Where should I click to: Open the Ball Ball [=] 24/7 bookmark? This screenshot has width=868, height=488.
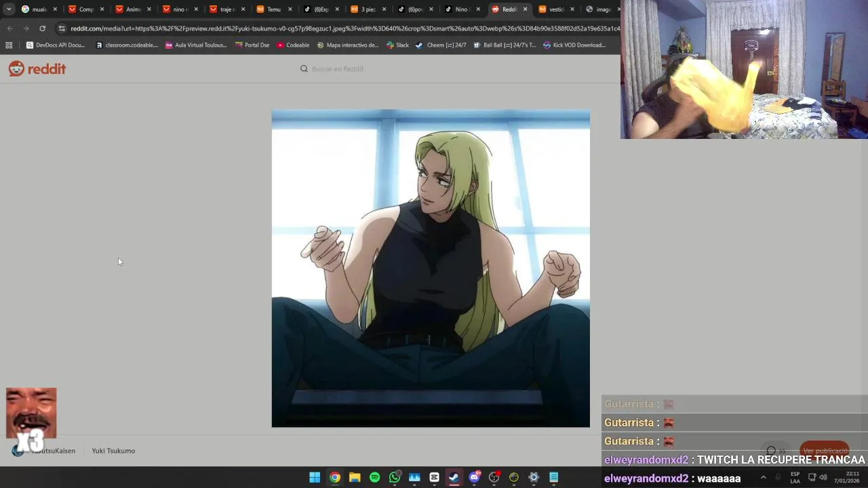[x=505, y=45]
